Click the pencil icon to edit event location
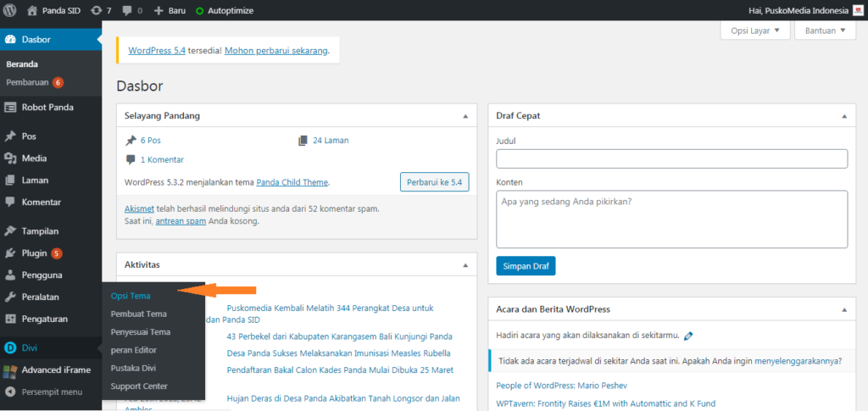Screen dimensions: 868x411 pyautogui.click(x=688, y=336)
